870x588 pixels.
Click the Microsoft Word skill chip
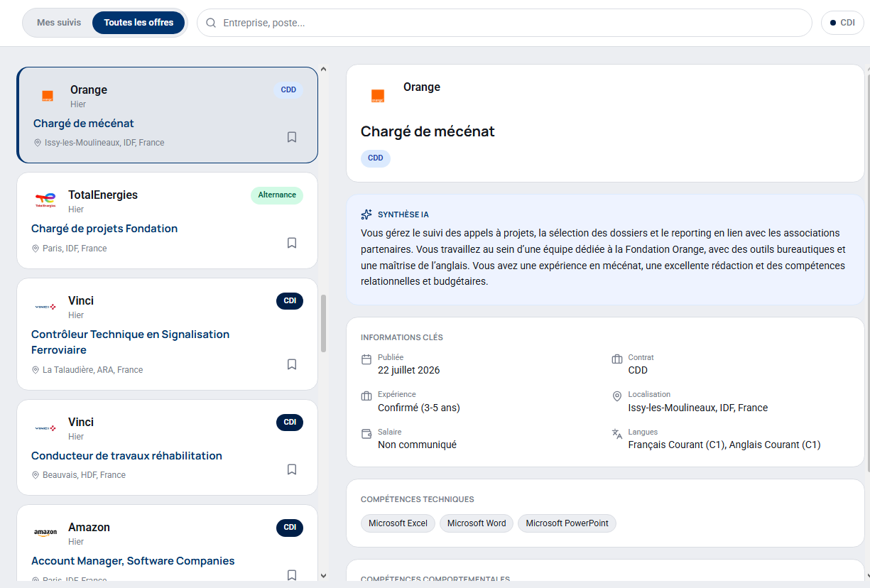[x=477, y=523]
